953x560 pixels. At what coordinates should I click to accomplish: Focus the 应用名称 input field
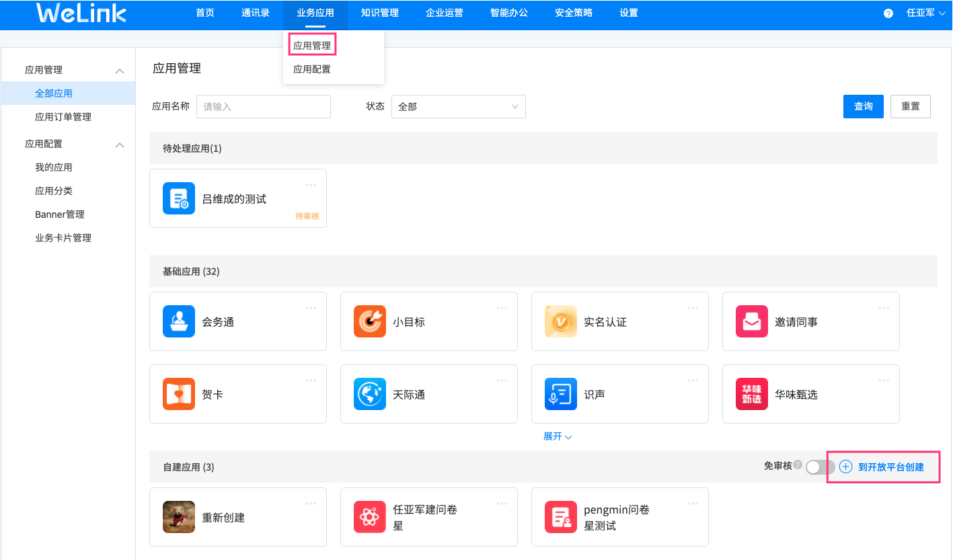pos(264,106)
